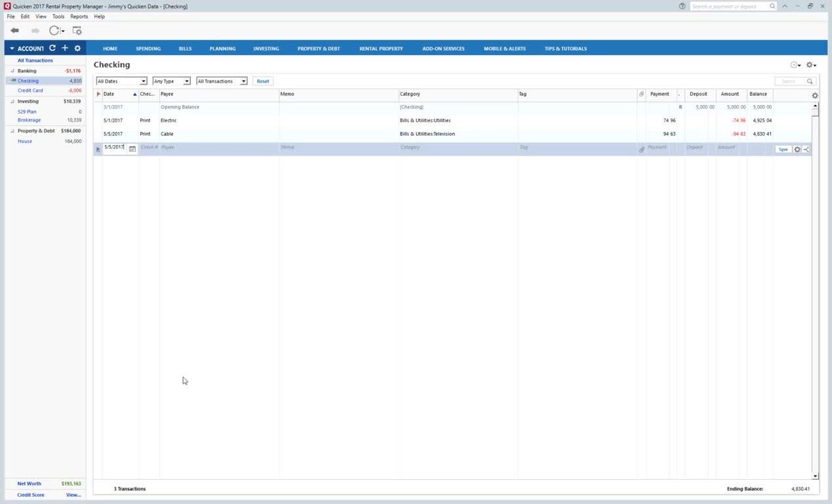Switch to the Rental Property tab

coord(381,49)
